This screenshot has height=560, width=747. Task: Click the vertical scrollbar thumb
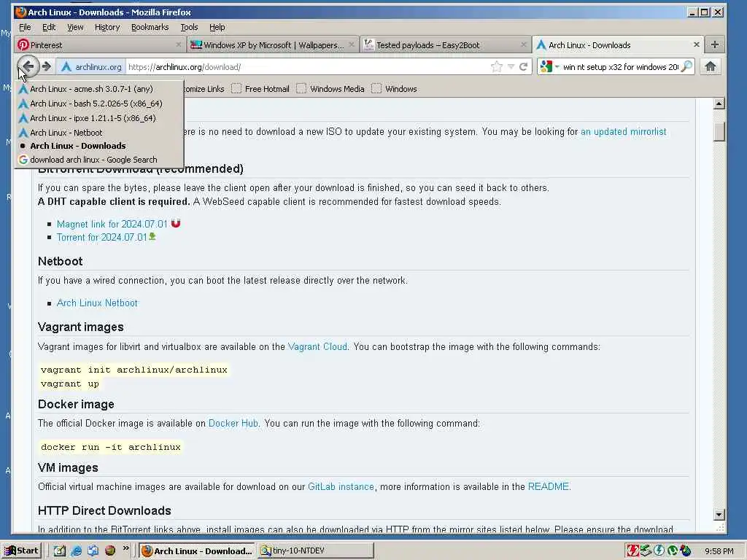point(719,131)
